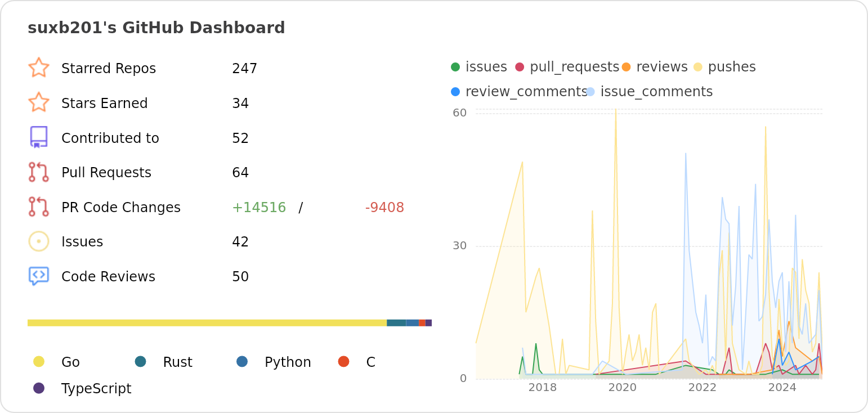Click the dashboard title suxb201's GitHub Dashboard

pos(156,28)
